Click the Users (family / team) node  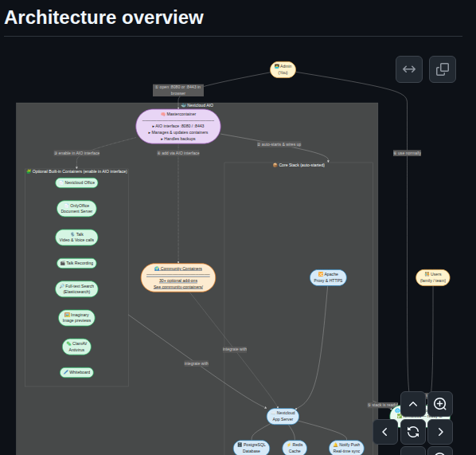coord(433,277)
